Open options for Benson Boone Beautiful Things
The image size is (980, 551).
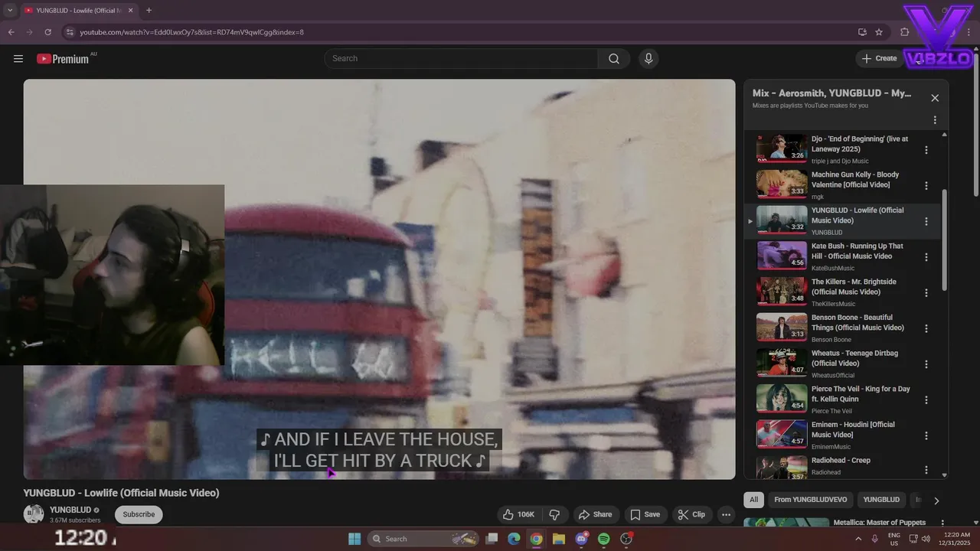926,328
